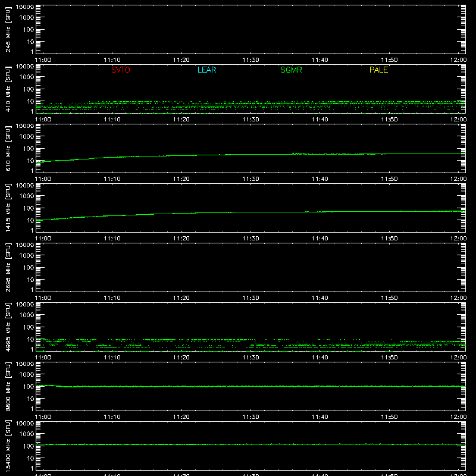Click the 10000 tick of the 245 MHz panel
This screenshot has height=476, width=476.
pyautogui.click(x=25, y=7)
